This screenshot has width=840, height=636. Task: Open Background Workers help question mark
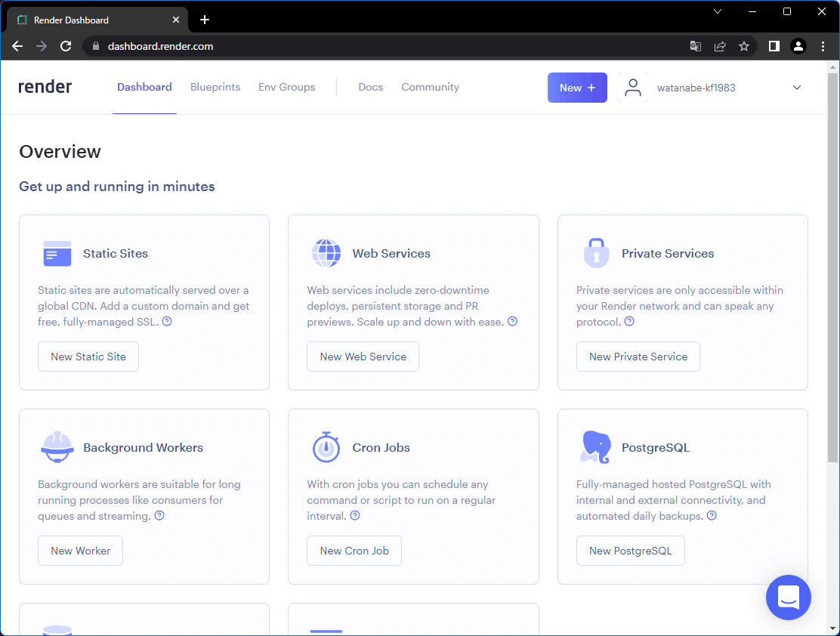[x=159, y=515]
